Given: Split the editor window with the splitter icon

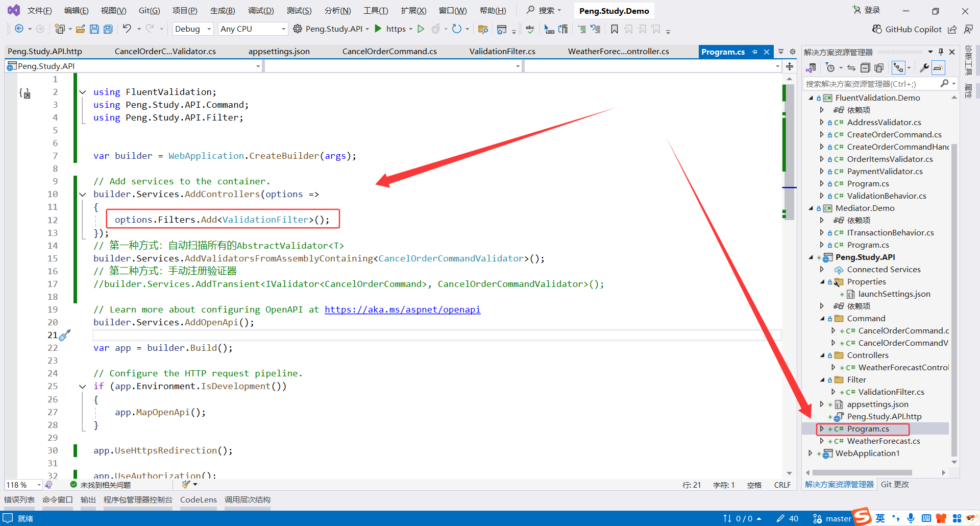Looking at the screenshot, I should pos(790,66).
